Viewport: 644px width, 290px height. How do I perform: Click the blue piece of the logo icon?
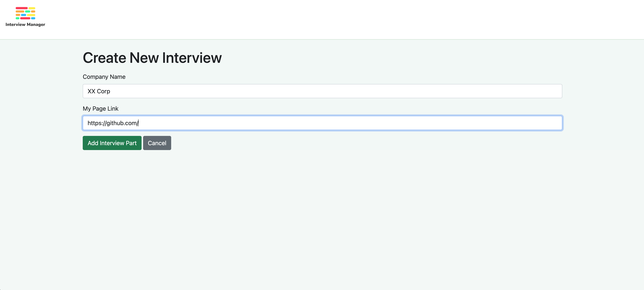click(24, 15)
